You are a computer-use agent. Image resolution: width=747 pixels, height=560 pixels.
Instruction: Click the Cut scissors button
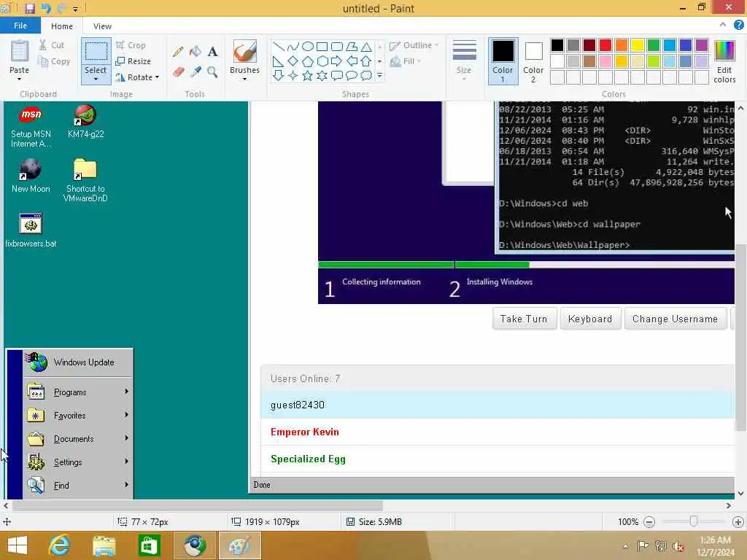pyautogui.click(x=52, y=45)
